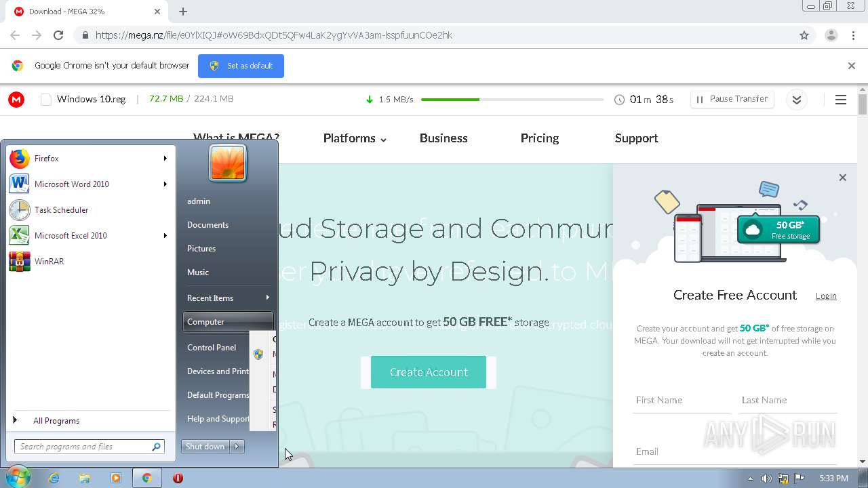Focus the Last Name field
868x488 pixels.
pyautogui.click(x=788, y=401)
